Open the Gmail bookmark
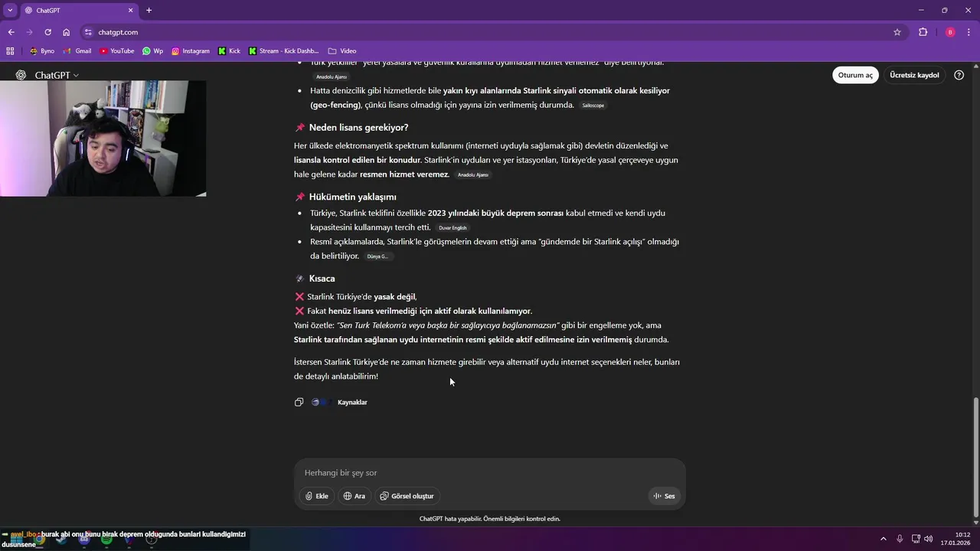 [77, 51]
